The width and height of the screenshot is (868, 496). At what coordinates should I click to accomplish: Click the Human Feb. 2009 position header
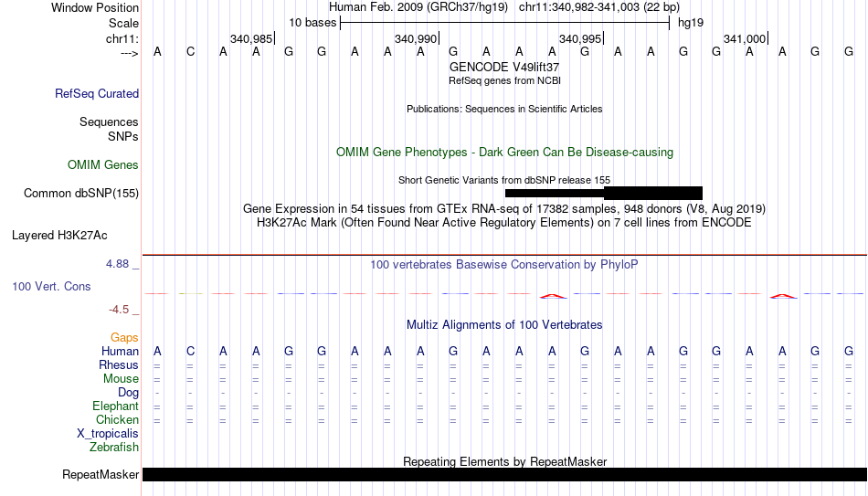click(504, 7)
